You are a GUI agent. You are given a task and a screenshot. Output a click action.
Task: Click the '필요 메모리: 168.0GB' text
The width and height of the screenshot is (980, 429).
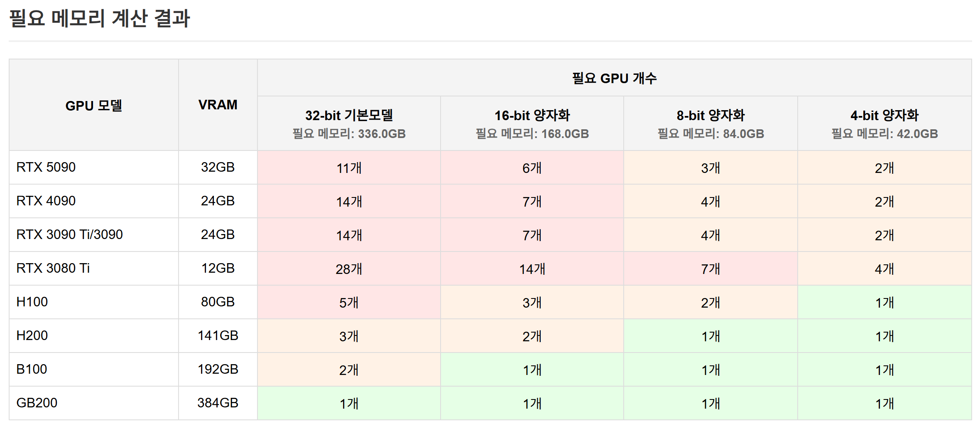(532, 134)
